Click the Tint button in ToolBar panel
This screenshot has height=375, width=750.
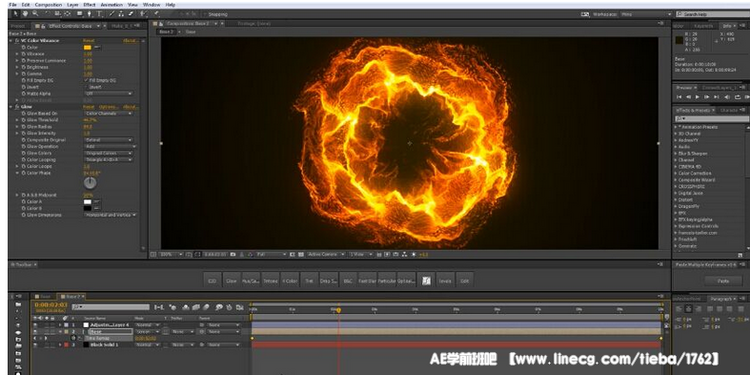[309, 281]
